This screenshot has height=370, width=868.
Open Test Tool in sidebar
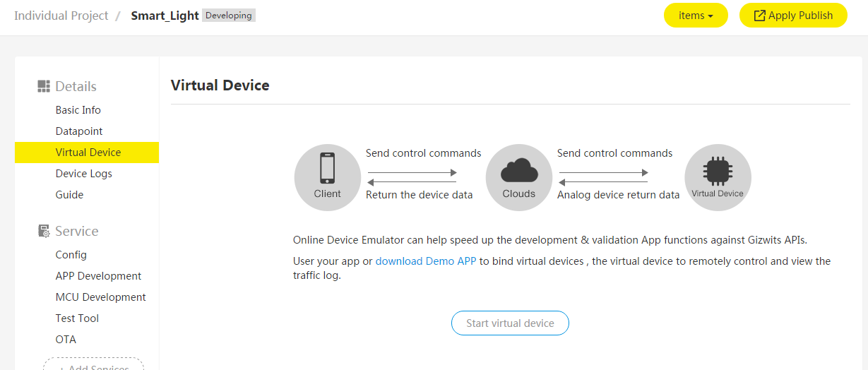tap(77, 318)
